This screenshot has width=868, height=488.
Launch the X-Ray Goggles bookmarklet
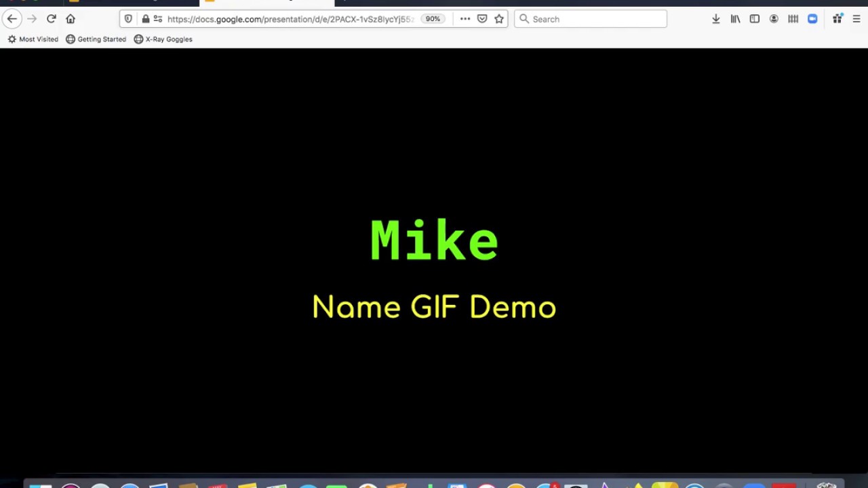[163, 39]
